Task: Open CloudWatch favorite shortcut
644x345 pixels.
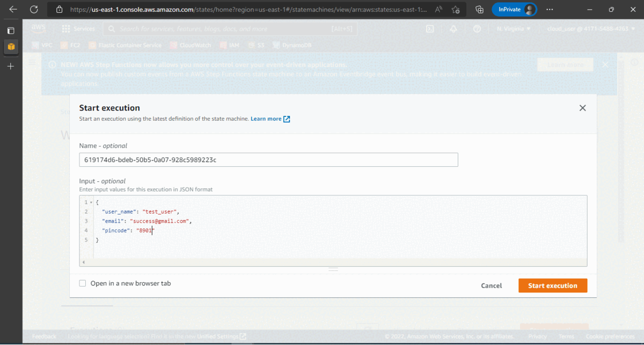Action: (191, 46)
